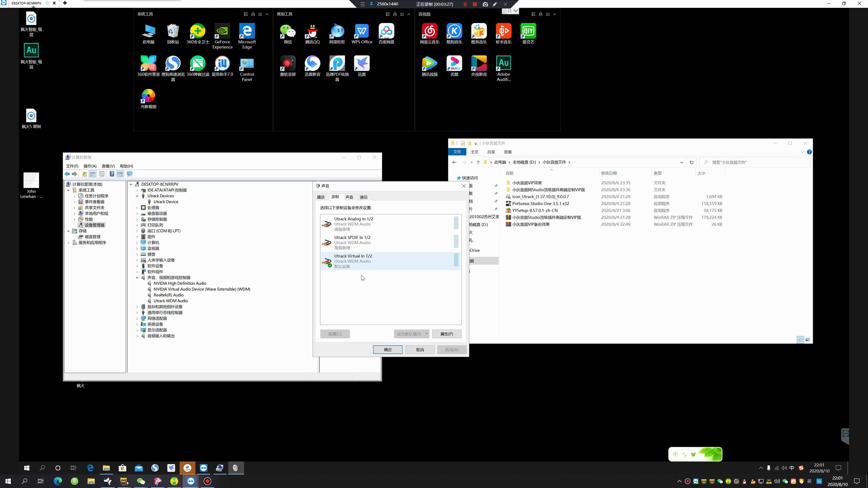The image size is (868, 488).
Task: Click the refresh button in File Explorer
Action: click(691, 162)
